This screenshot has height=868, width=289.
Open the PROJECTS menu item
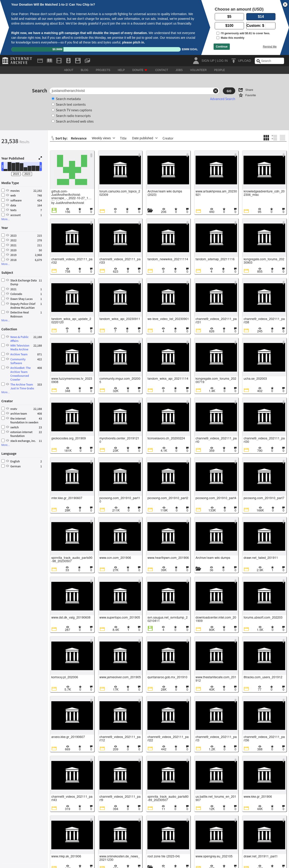coord(103,70)
